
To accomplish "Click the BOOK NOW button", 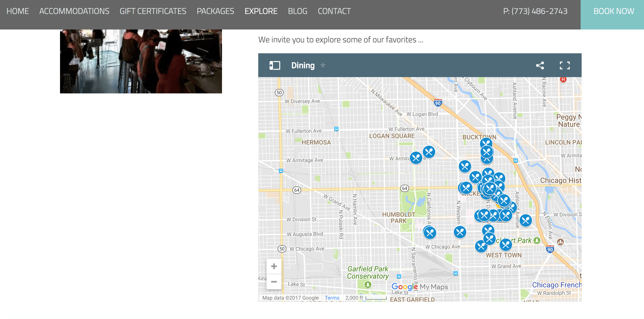I will [612, 14].
